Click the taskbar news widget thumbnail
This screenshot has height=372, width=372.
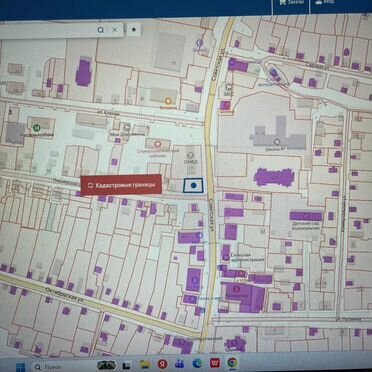pos(106,366)
